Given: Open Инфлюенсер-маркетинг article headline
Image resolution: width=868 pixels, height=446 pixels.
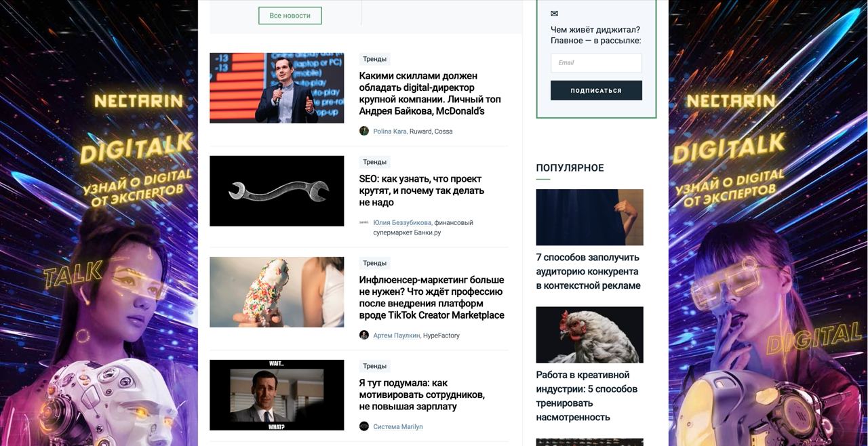Looking at the screenshot, I should tap(432, 298).
